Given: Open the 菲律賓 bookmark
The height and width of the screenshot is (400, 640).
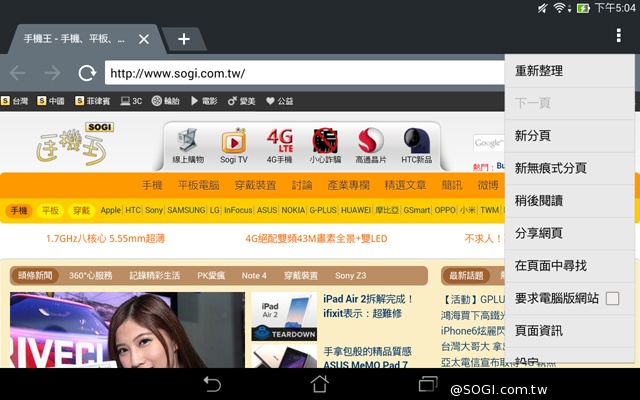Looking at the screenshot, I should point(92,101).
